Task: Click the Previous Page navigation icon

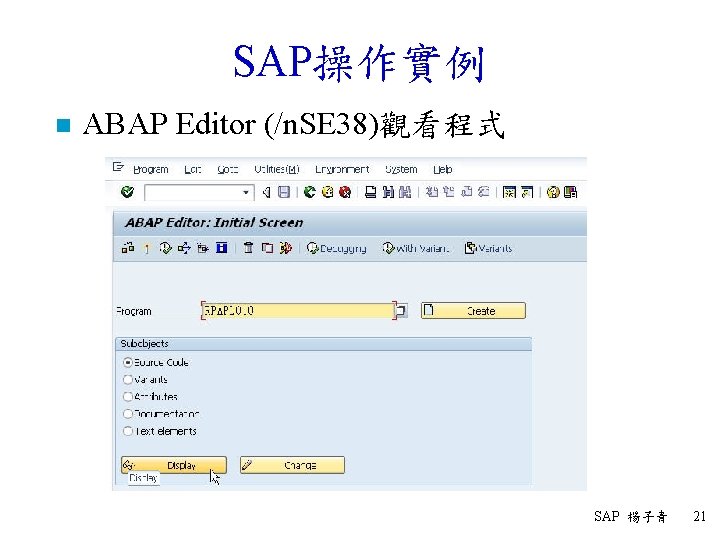Action: click(449, 192)
